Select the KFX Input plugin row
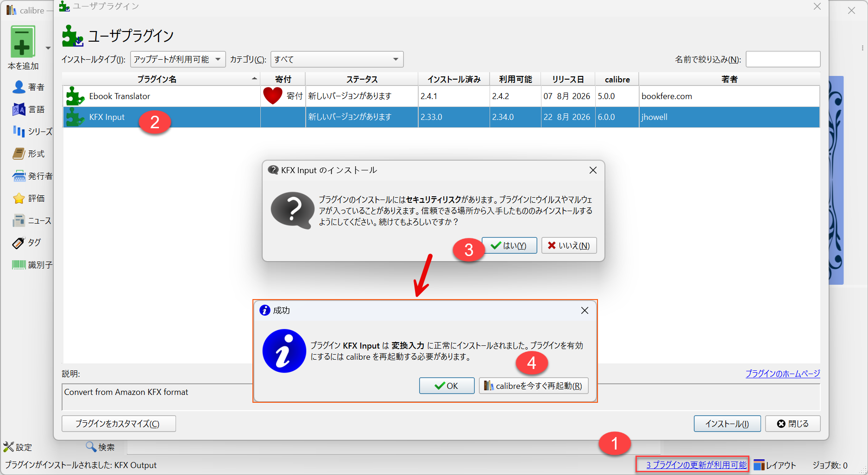The width and height of the screenshot is (868, 475). 441,117
